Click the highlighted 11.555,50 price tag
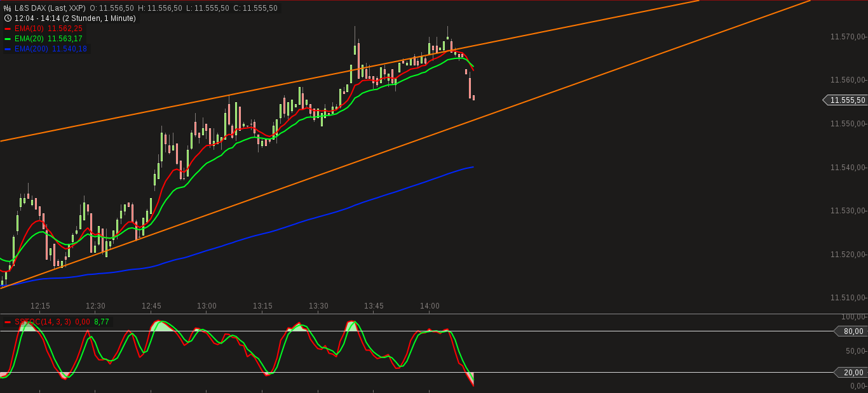Image resolution: width=868 pixels, height=393 pixels. point(848,100)
